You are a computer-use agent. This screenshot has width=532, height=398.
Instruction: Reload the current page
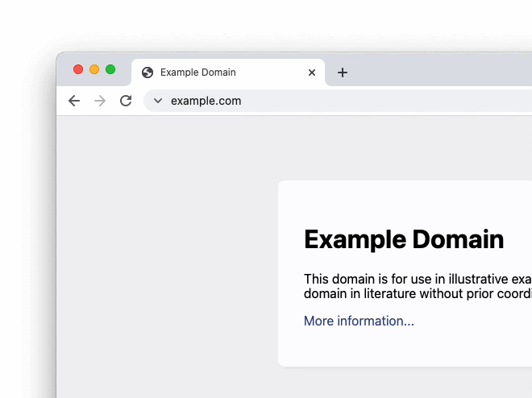(x=126, y=101)
